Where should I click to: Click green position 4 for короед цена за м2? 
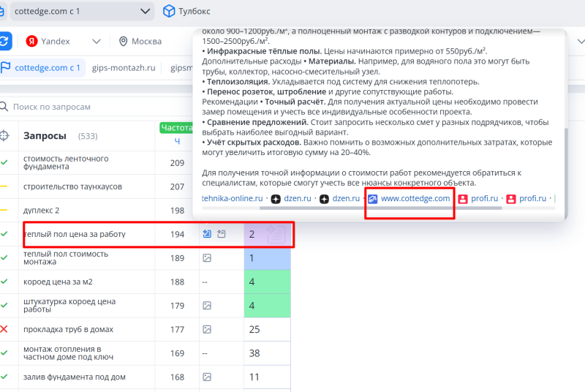coord(267,282)
